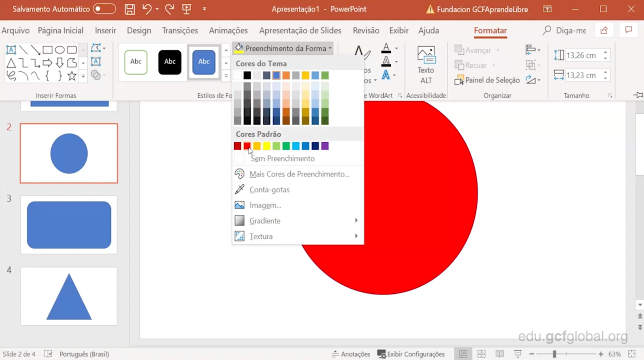Click the Redo arrow icon

pos(169,9)
